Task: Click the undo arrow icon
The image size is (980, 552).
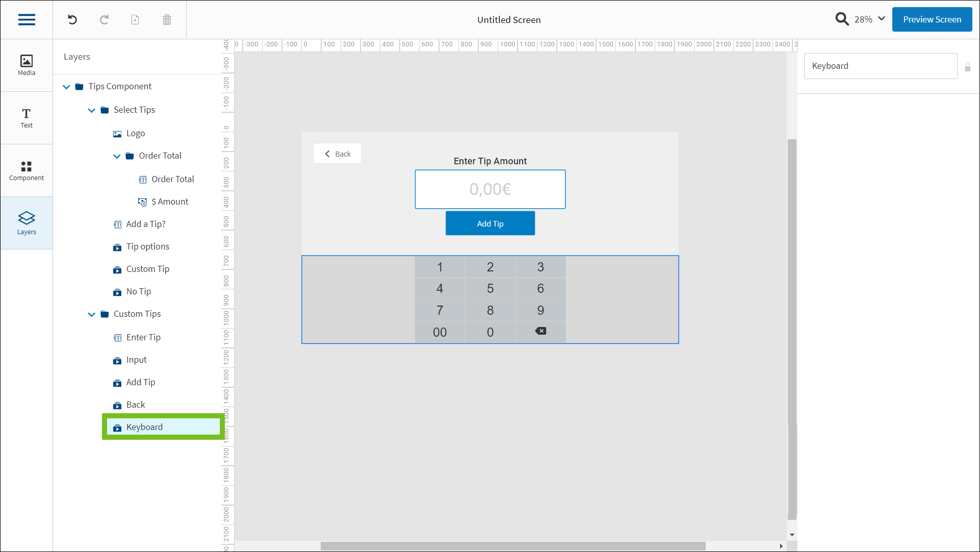Action: pyautogui.click(x=72, y=20)
